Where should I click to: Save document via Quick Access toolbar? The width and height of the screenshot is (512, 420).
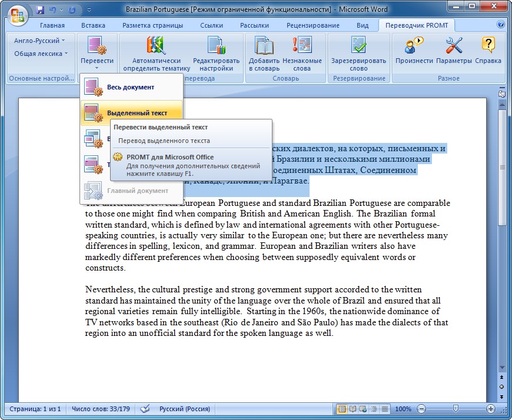click(x=40, y=10)
